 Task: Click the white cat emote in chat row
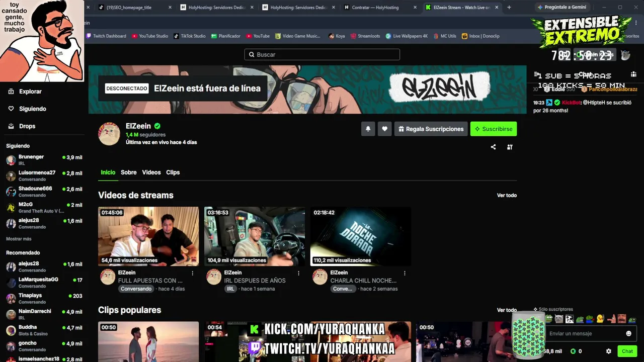tap(559, 319)
